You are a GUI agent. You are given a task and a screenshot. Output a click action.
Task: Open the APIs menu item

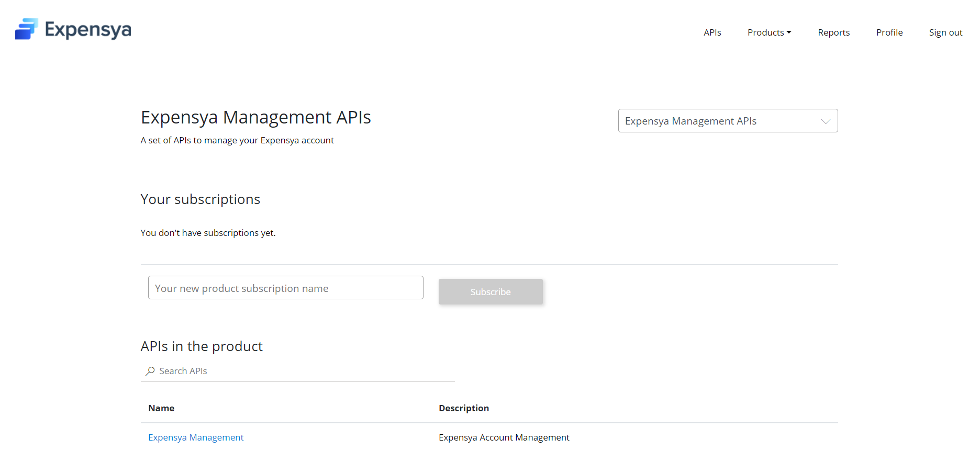712,32
